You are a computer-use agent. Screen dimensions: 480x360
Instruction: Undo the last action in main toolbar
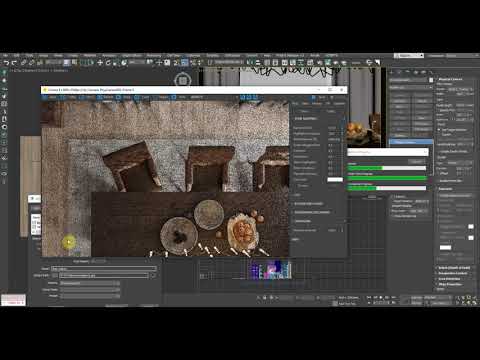[6, 63]
